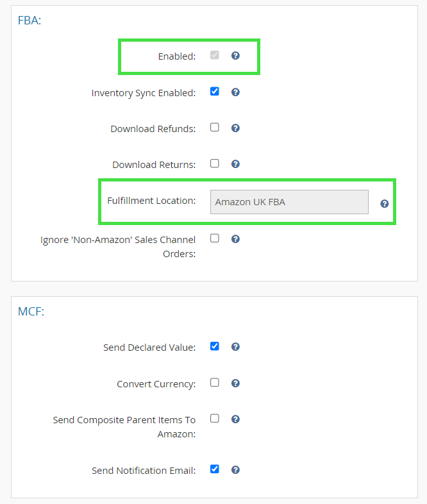Open Fulfillment Location help icon
This screenshot has width=427, height=504.
coord(385,203)
